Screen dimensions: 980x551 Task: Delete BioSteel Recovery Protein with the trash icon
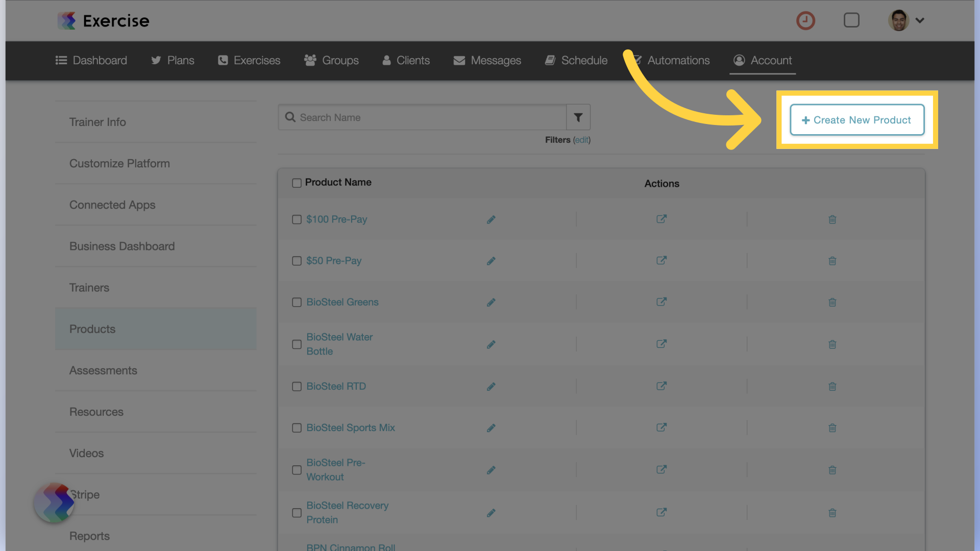click(x=832, y=513)
